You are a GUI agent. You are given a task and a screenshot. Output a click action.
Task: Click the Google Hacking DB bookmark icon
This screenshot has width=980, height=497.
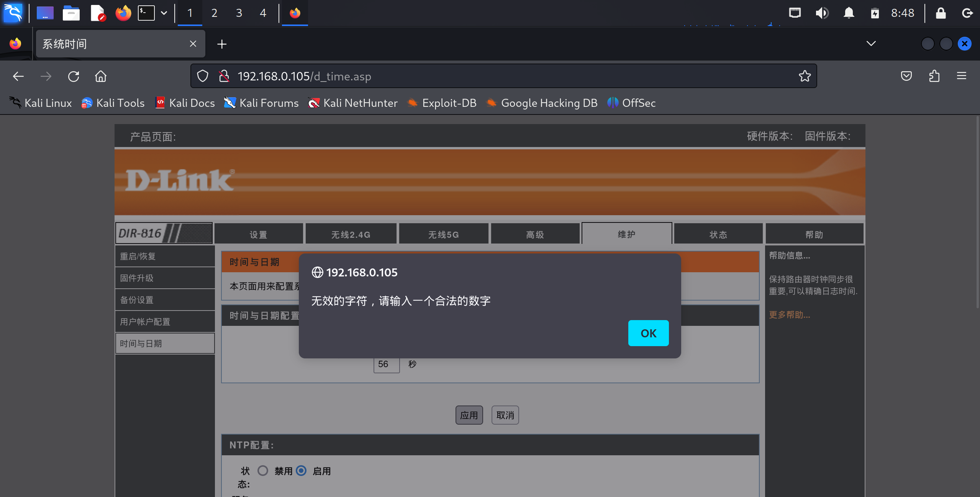click(491, 103)
